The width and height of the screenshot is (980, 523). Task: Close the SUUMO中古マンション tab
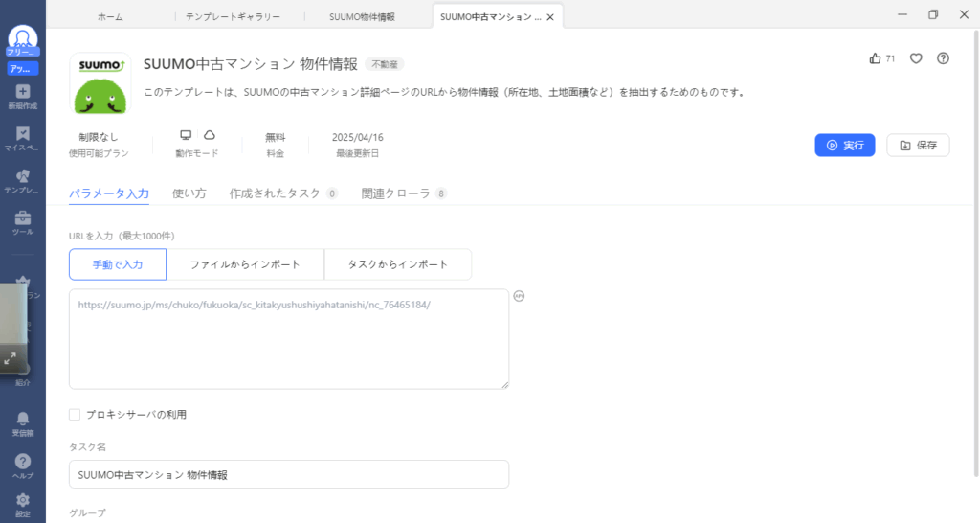[550, 17]
